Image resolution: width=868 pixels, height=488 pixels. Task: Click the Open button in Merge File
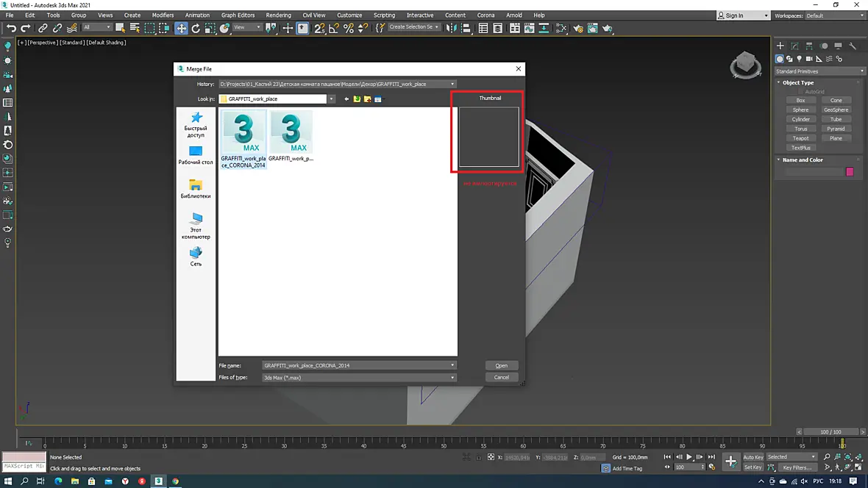(x=502, y=365)
